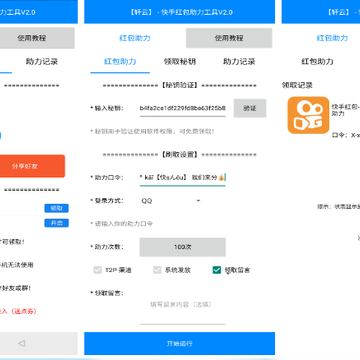Click the Kuaishou orange camera app icon

pos(308,115)
